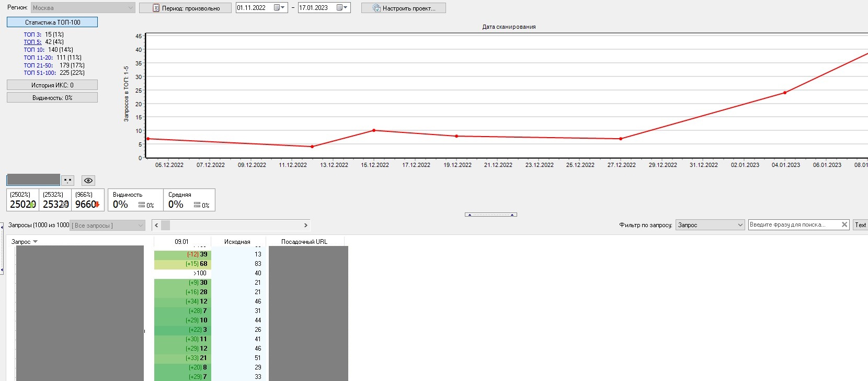Click the 'Исходная' column header
Screen dimensions: 868x381
[237, 242]
